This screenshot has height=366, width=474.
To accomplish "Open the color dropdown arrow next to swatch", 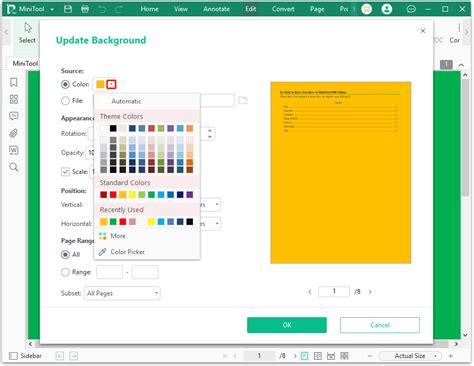I will (111, 84).
